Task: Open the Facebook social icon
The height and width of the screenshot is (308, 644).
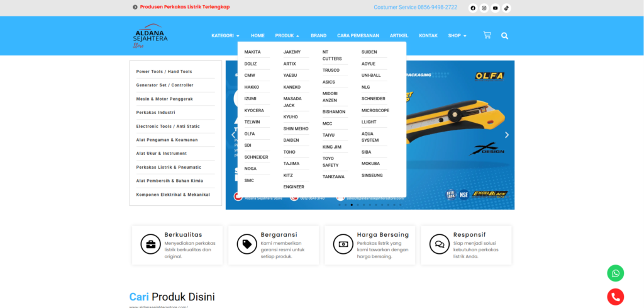Action: point(473,8)
